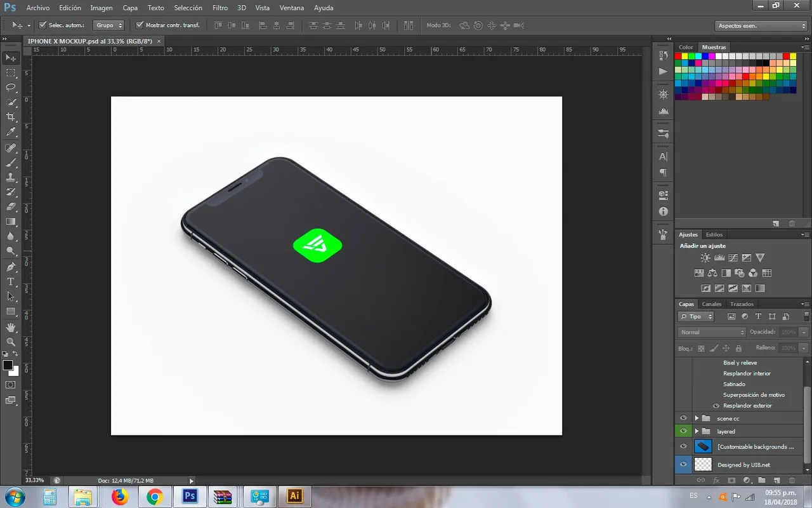The image size is (812, 508).
Task: Select the Clone Stamp tool
Action: point(11,177)
